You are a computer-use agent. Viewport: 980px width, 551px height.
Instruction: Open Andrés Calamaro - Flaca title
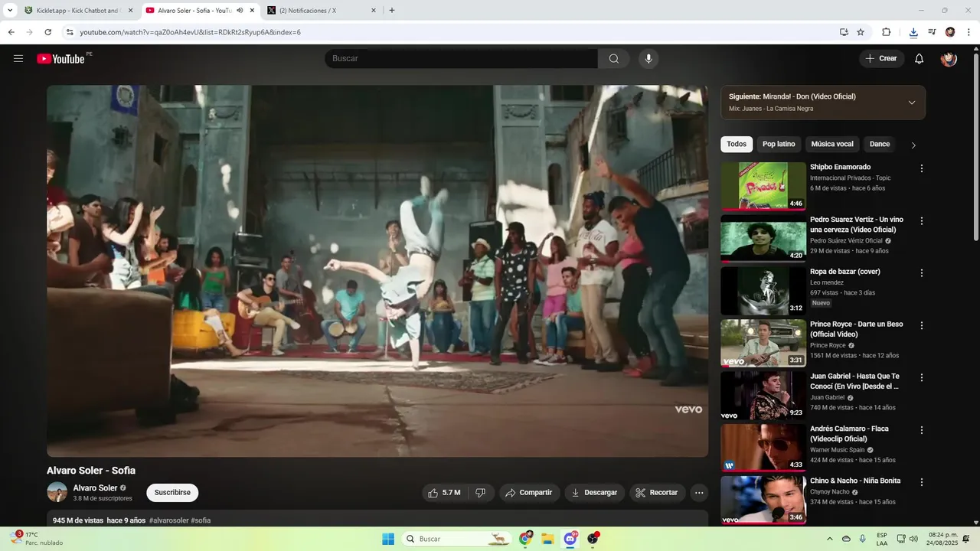(x=849, y=434)
